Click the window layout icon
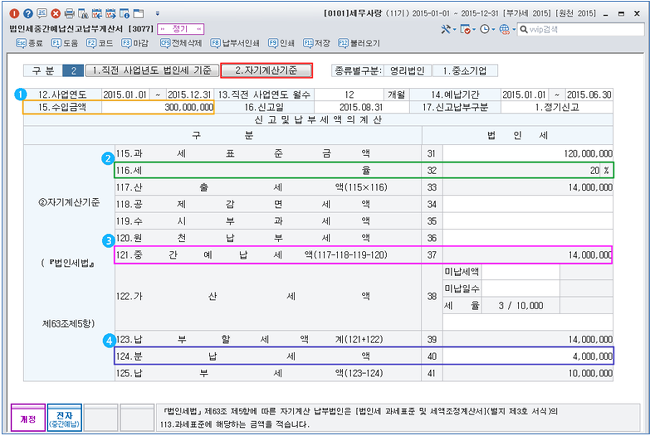Image resolution: width=650 pixels, height=436 pixels. [x=138, y=14]
